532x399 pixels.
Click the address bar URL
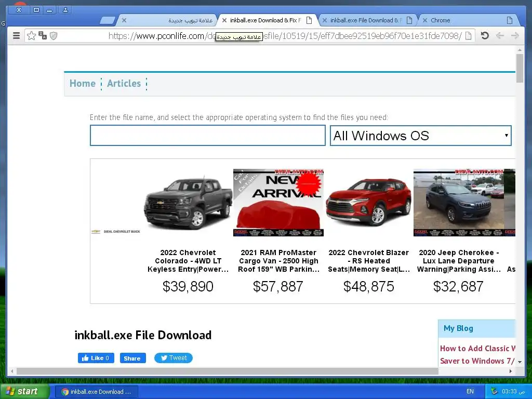[285, 36]
